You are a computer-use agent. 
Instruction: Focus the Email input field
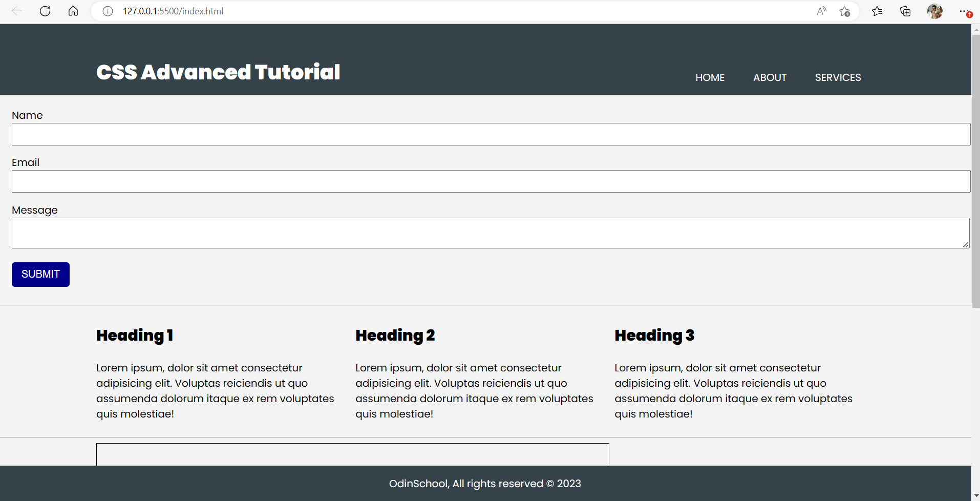point(491,181)
